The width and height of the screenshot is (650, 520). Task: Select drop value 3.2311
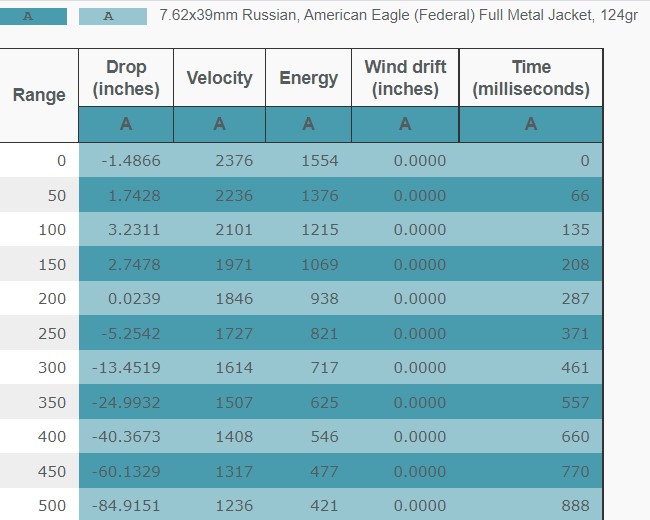pyautogui.click(x=134, y=230)
